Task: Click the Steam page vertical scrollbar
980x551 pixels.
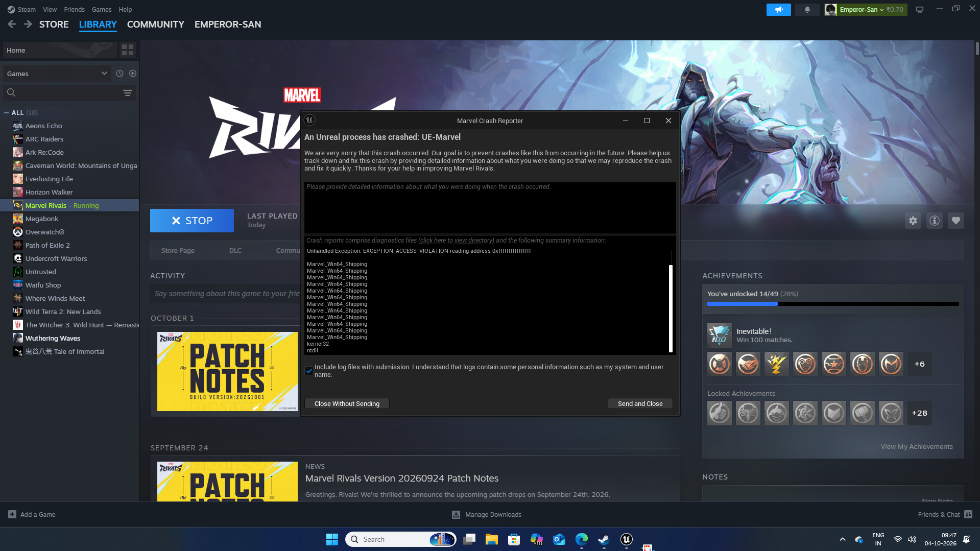Action: (977, 49)
